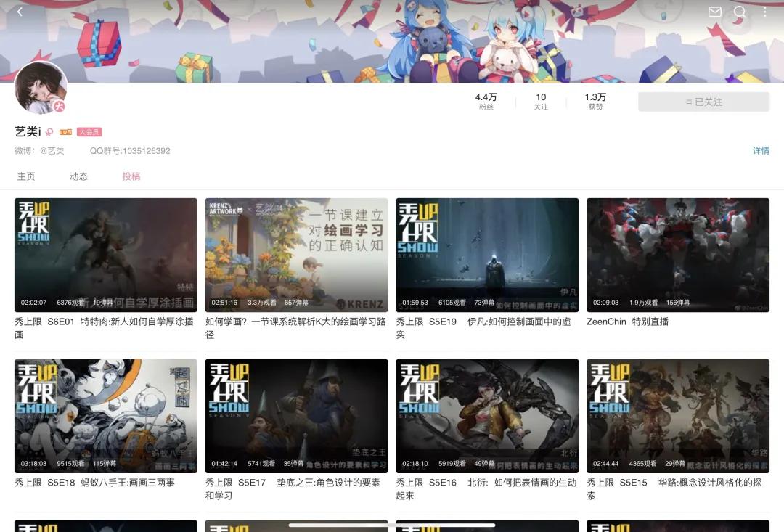Toggle the 已关注 follow button

[x=703, y=101]
